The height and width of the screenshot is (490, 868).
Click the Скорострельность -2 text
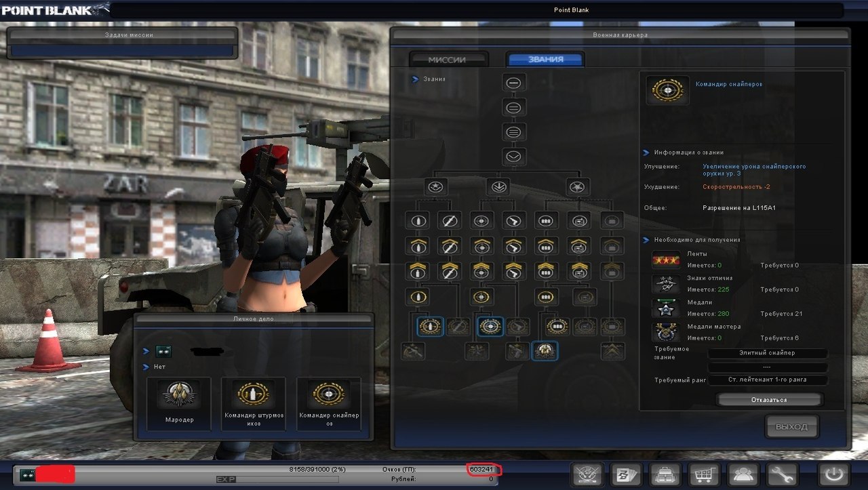(736, 186)
